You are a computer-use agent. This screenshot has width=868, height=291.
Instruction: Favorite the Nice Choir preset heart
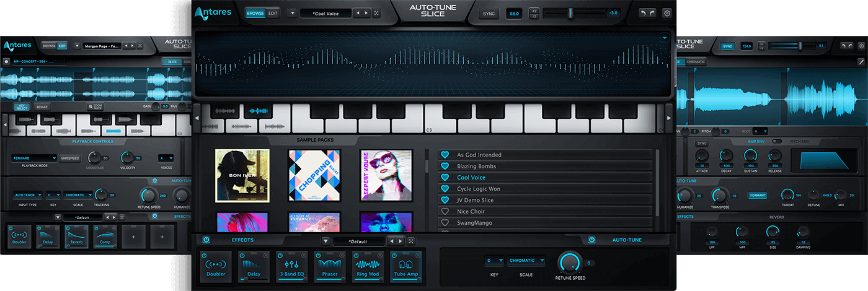pyautogui.click(x=444, y=212)
